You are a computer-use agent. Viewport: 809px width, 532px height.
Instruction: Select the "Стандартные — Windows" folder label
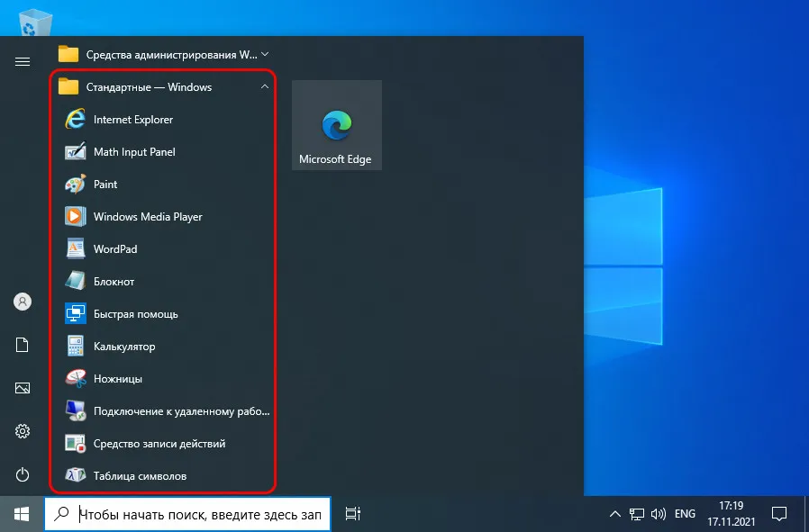[149, 87]
